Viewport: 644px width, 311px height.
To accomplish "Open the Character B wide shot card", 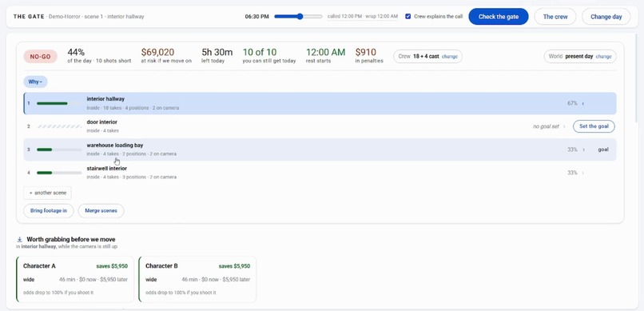I will [x=197, y=279].
